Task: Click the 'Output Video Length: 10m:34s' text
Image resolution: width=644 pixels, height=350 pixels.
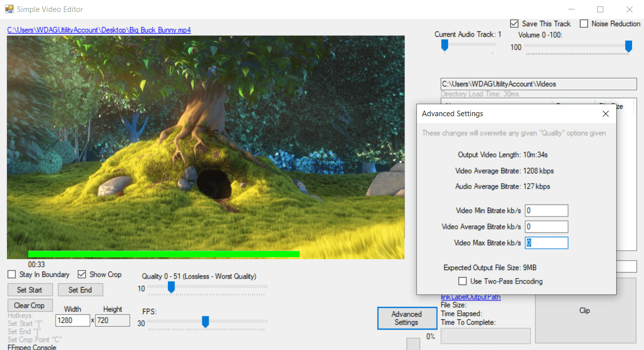Action: 503,155
